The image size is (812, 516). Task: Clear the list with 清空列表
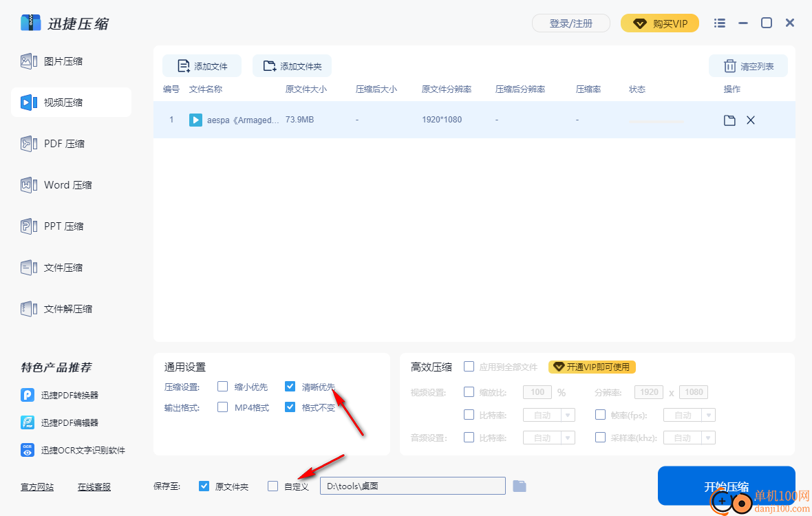coord(748,66)
